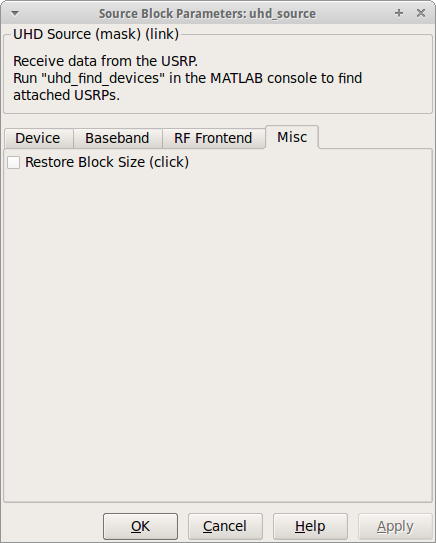Click the "UHD Source (mask) (link)" group heading
The image size is (436, 543).
(96, 34)
